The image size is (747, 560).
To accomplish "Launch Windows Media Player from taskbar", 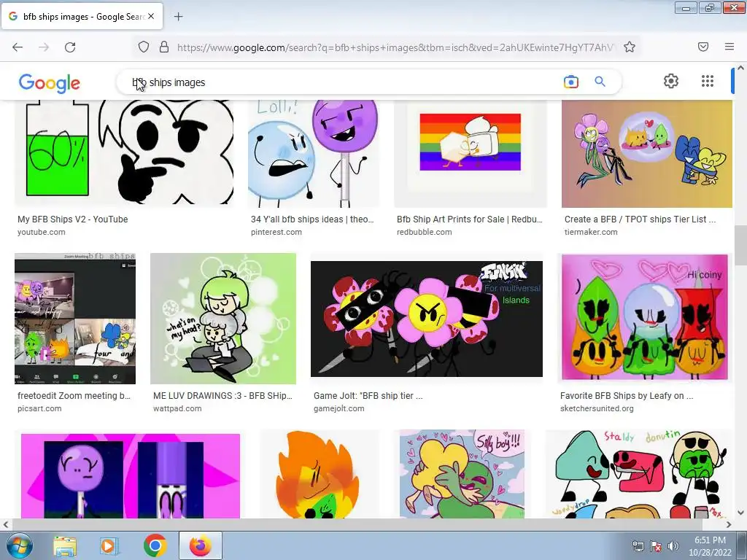I will click(x=108, y=545).
